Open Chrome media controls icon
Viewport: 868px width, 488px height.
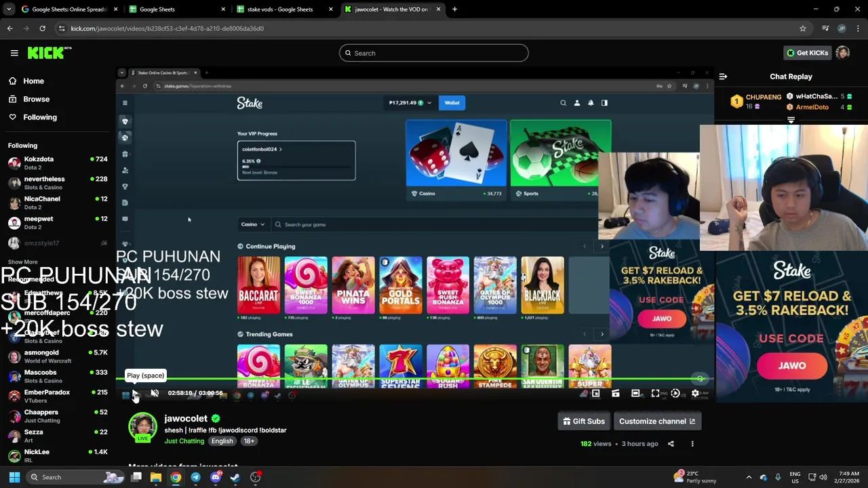(x=825, y=28)
